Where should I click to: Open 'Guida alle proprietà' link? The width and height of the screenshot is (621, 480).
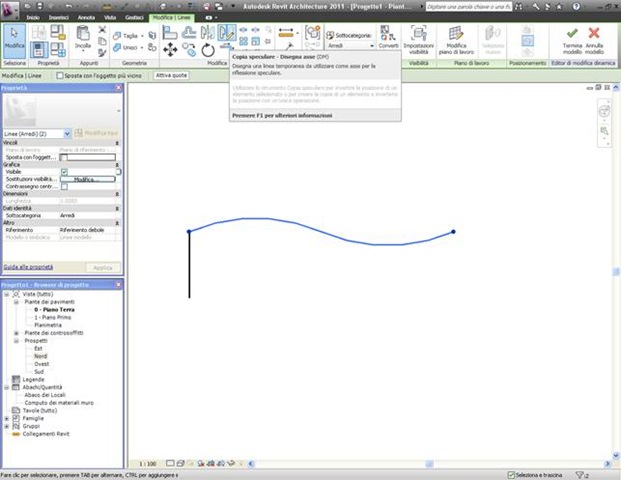[x=29, y=267]
